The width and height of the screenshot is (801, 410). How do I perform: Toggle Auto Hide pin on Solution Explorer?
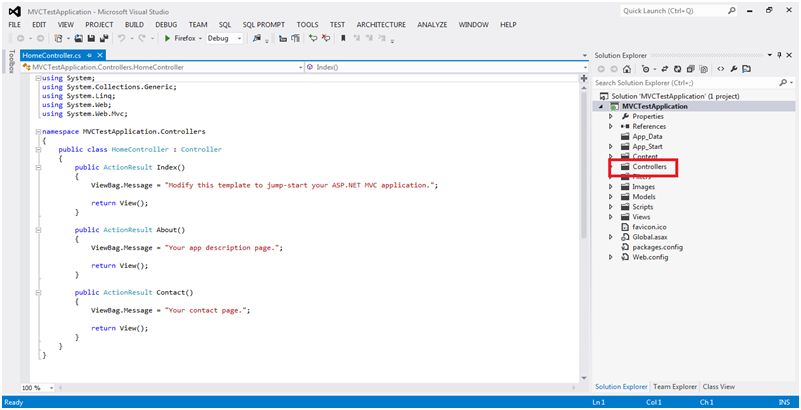(780, 55)
